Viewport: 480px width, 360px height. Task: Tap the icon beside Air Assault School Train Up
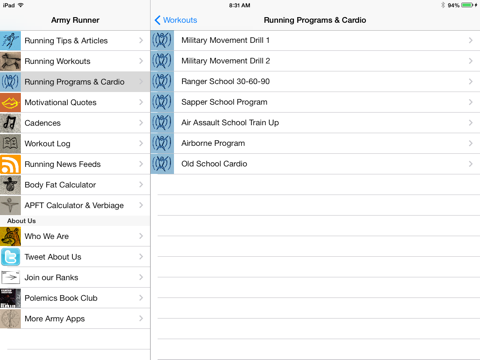pyautogui.click(x=162, y=123)
